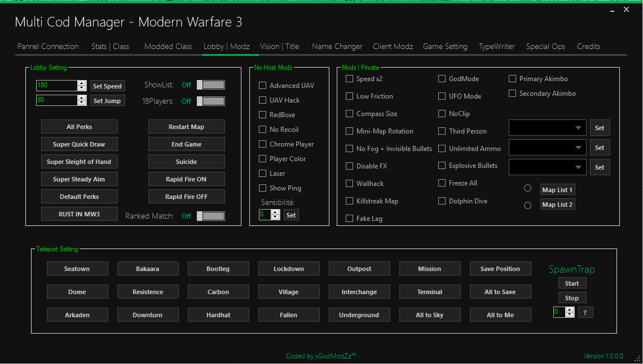Increase the SpawnTrap number with up arrow
643x364 pixels.
coord(570,310)
